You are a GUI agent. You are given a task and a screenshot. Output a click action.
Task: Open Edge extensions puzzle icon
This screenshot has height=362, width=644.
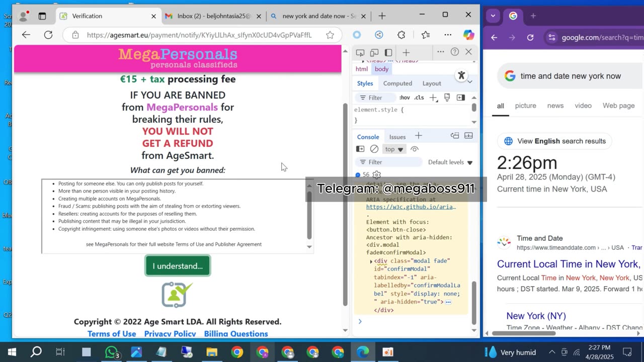click(401, 35)
